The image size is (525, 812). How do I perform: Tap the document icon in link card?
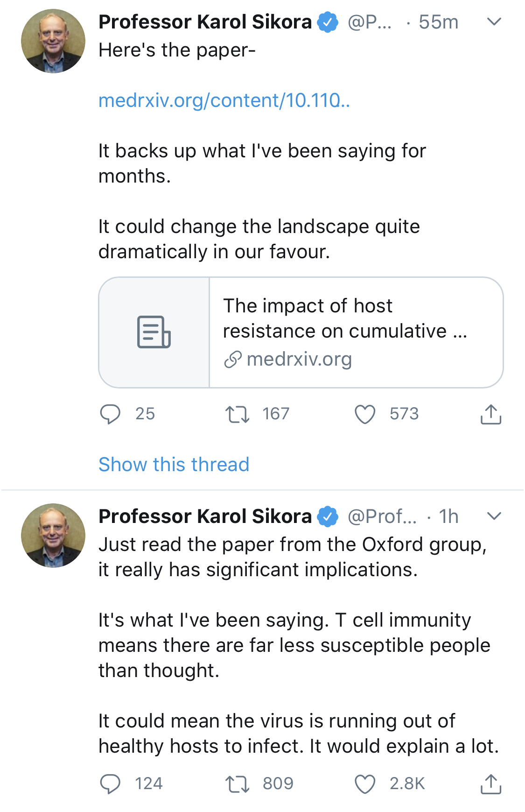click(x=154, y=332)
